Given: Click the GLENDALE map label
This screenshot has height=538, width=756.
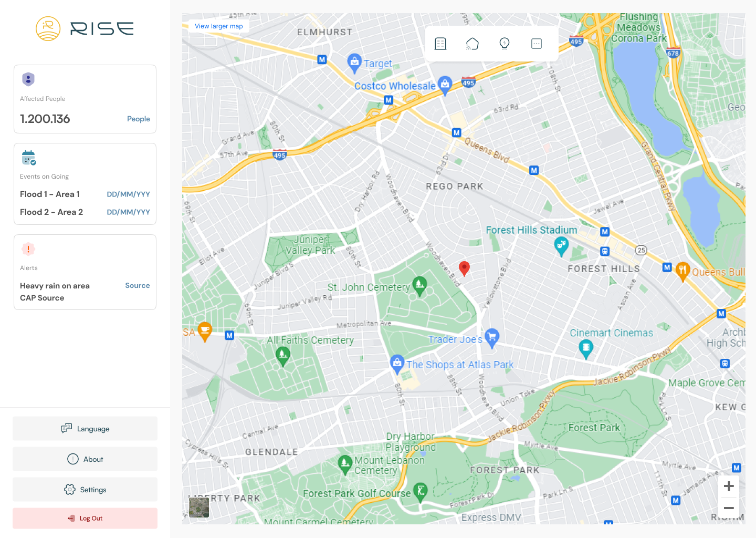Looking at the screenshot, I should tap(271, 452).
